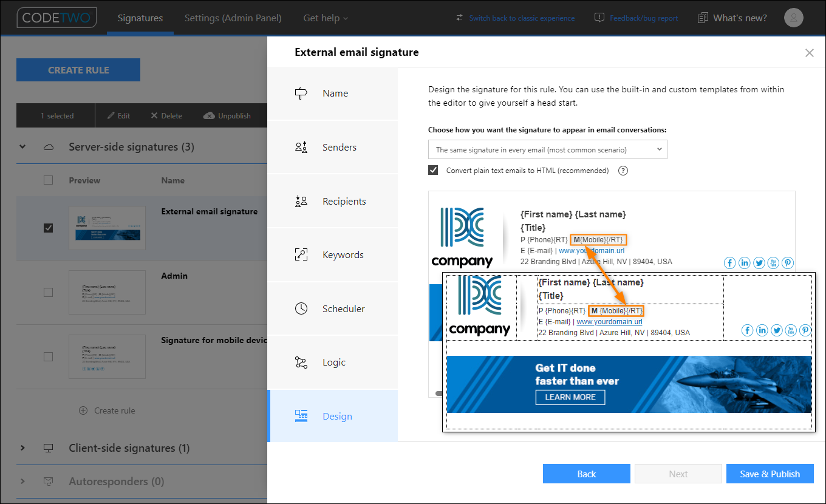The width and height of the screenshot is (826, 504).
Task: Click the LinkedIn icon in the signature preview
Action: point(745,262)
